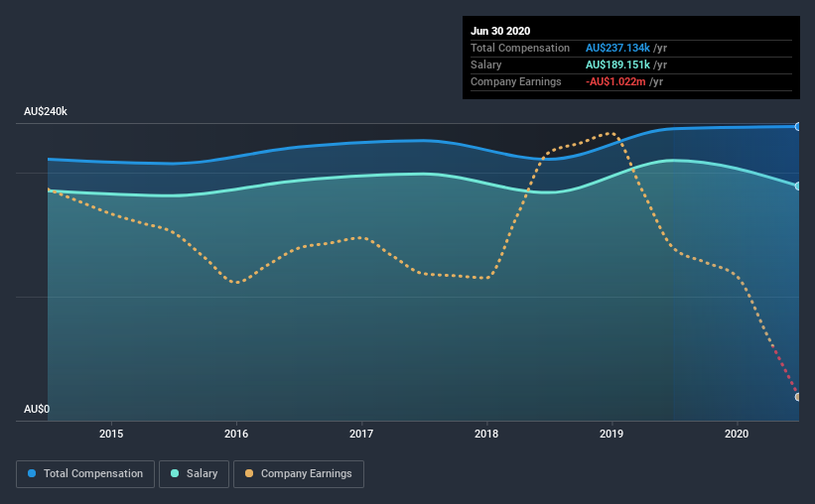Click the Salary label in tooltip
Screen dimensions: 815x504
(x=486, y=64)
